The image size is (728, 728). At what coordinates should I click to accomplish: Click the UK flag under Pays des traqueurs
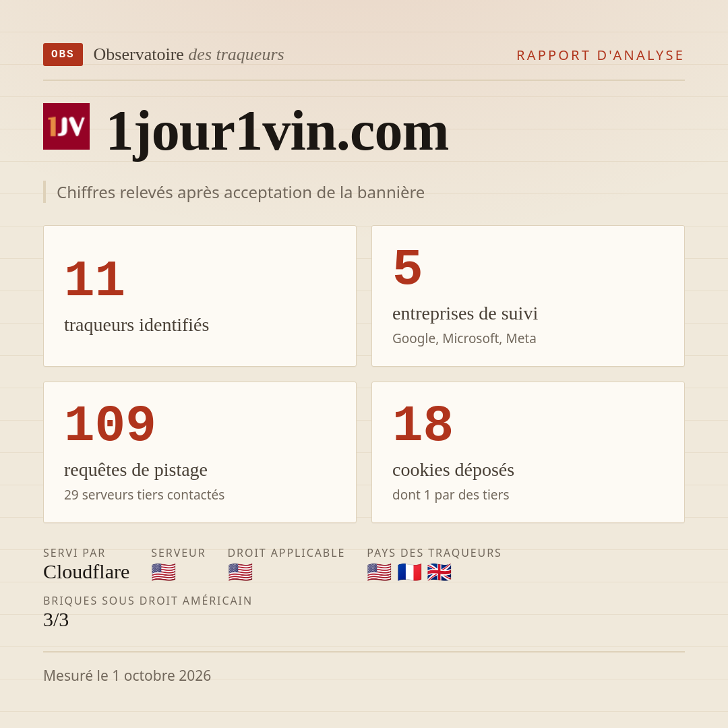coord(439,572)
